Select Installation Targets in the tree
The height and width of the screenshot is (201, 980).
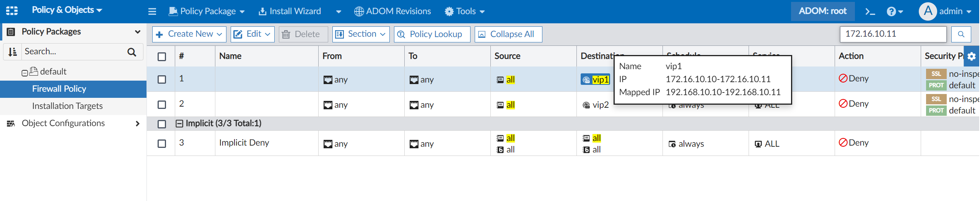tap(67, 106)
